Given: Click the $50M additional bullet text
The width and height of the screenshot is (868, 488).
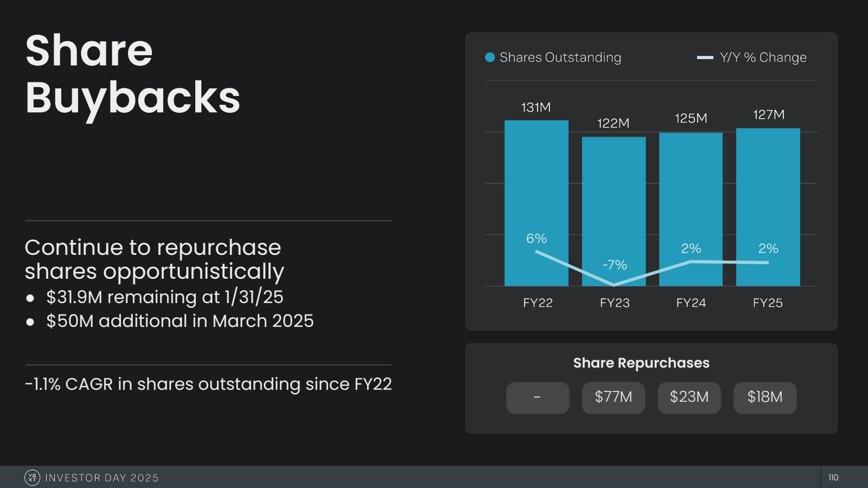Looking at the screenshot, I should (x=180, y=321).
